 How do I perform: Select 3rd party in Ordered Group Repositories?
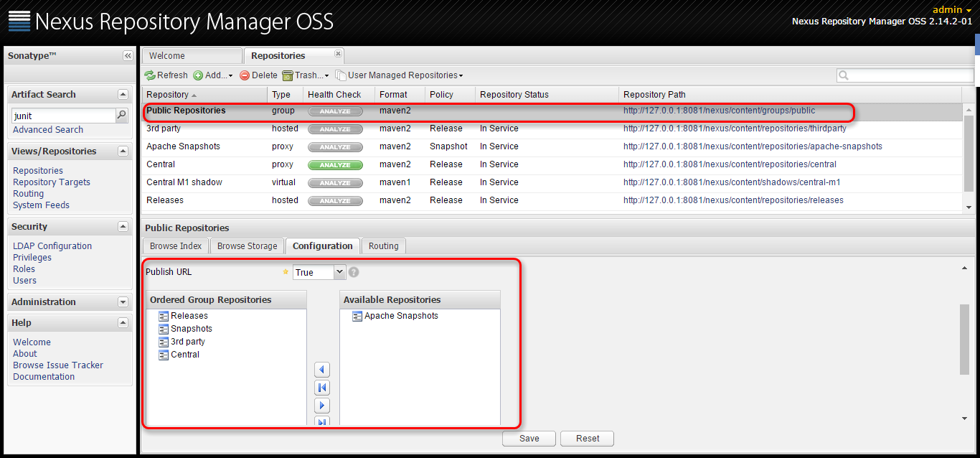click(x=188, y=342)
